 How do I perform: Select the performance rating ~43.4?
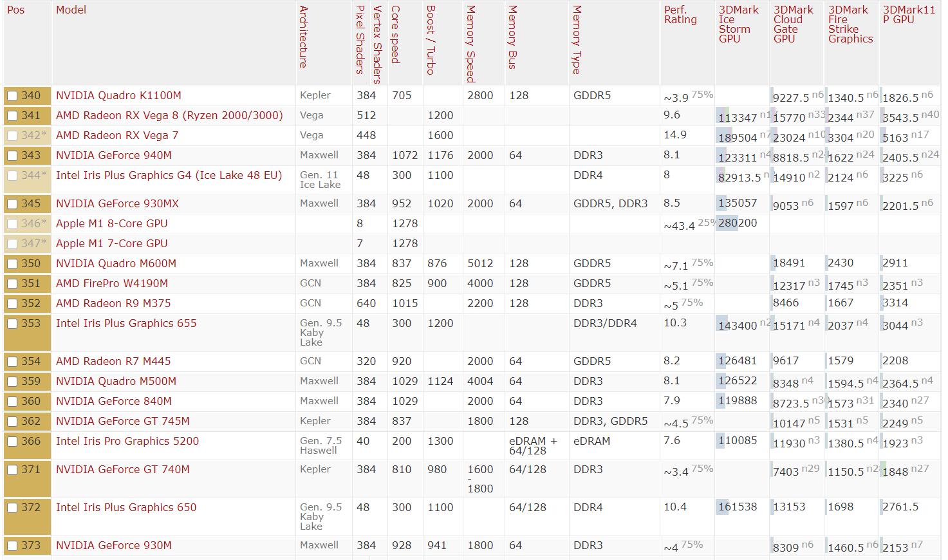coord(679,226)
